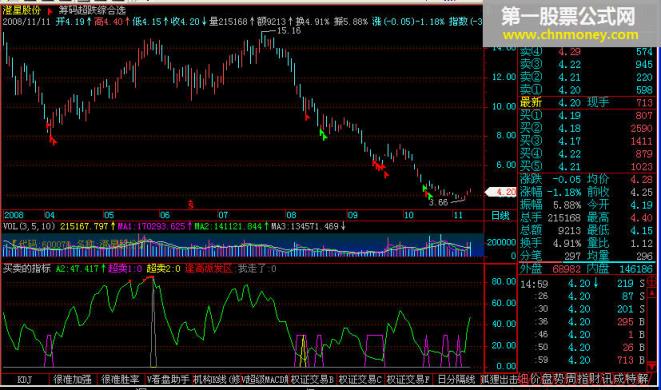
Task: Click the small red marker below June on the time axis
Action: click(x=191, y=204)
